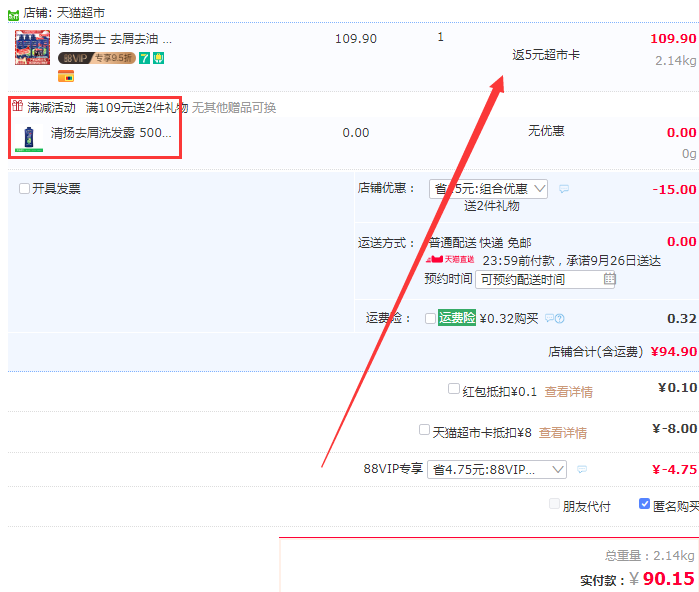Open the Clear men's shampoo product thumbnail

(x=33, y=47)
